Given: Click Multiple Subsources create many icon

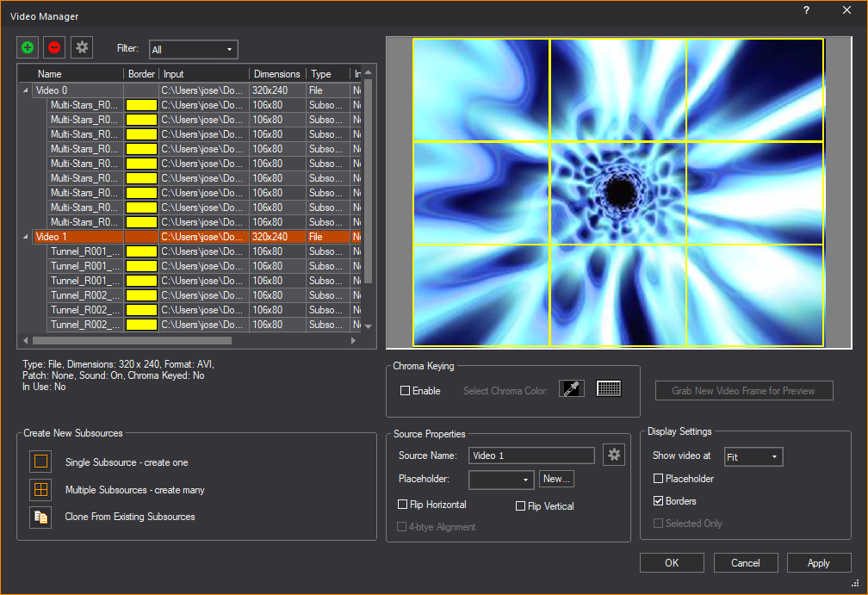Looking at the screenshot, I should [x=40, y=489].
